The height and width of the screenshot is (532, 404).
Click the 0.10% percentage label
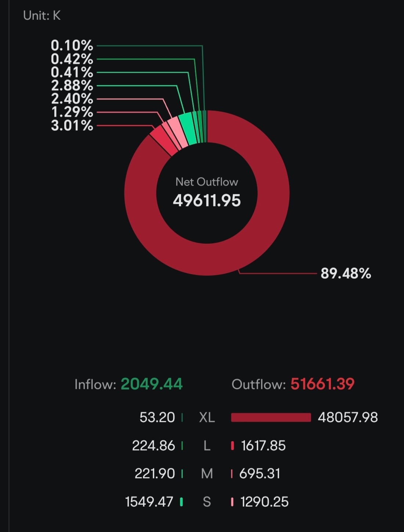[72, 46]
